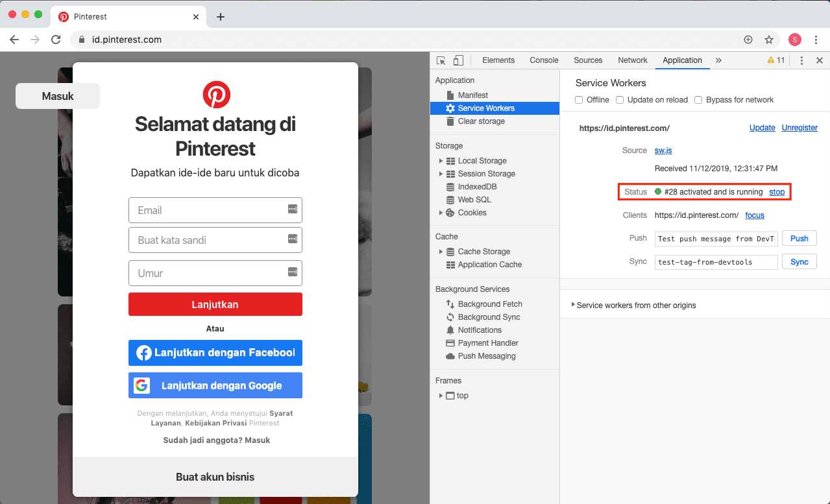
Task: Click the inspect element picker icon
Action: click(x=441, y=60)
